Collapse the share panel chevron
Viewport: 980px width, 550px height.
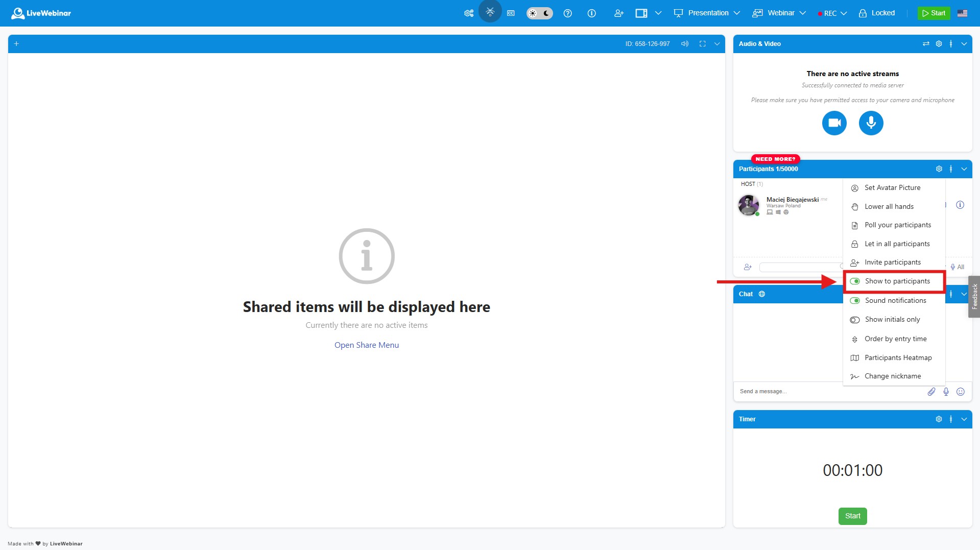point(717,44)
